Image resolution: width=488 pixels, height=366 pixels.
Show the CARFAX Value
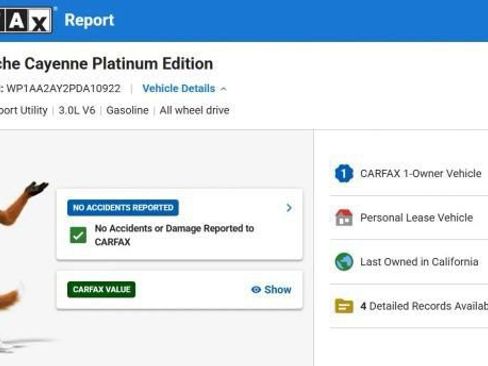(x=271, y=289)
